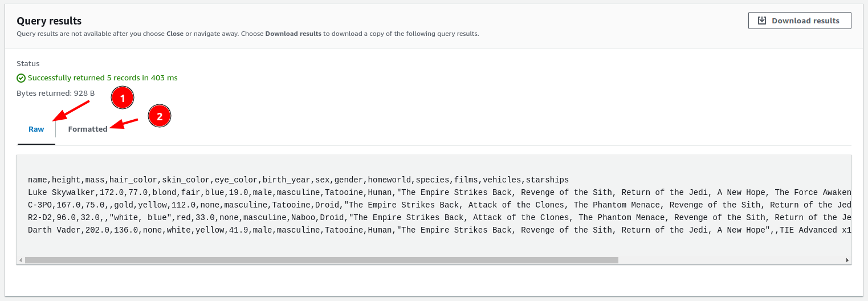Viewport: 868px width, 301px height.
Task: Click the Download results button
Action: [x=800, y=21]
